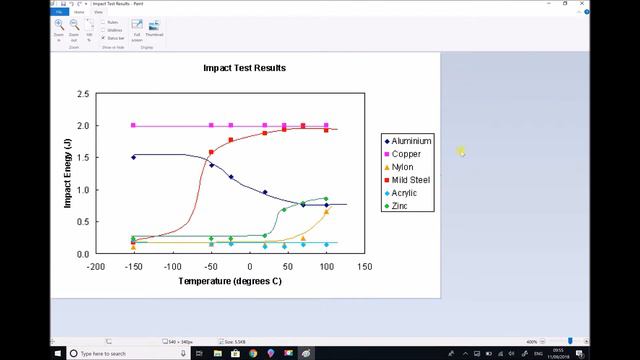This screenshot has height=360, width=640.
Task: Enable the Rulers checkbox
Action: (103, 22)
